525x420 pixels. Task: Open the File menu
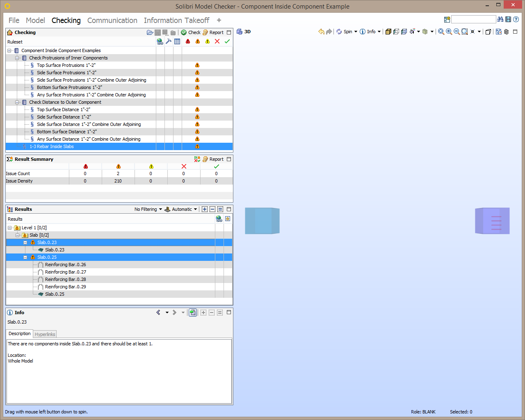(x=14, y=20)
